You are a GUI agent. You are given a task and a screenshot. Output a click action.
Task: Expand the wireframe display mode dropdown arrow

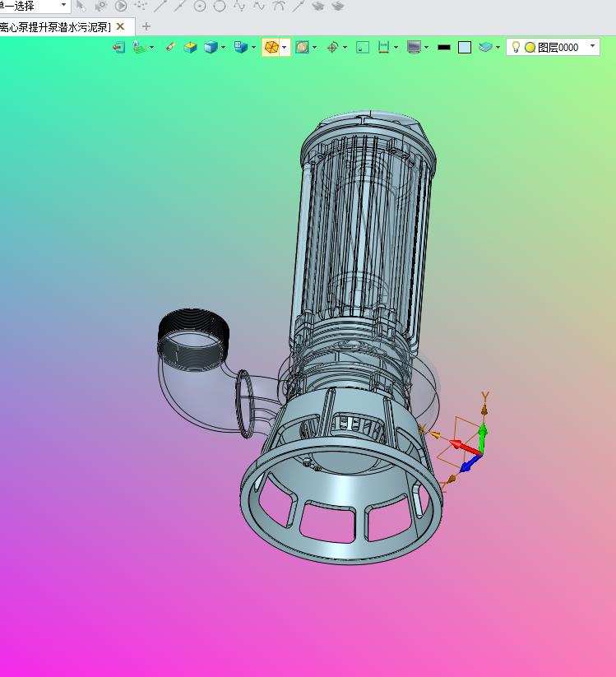coord(284,47)
